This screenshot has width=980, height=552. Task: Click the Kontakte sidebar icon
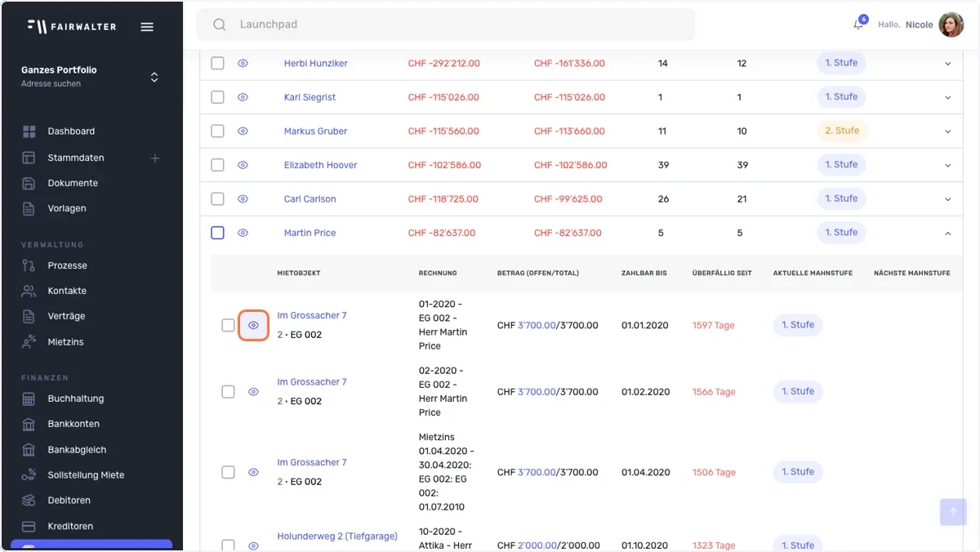(x=29, y=291)
